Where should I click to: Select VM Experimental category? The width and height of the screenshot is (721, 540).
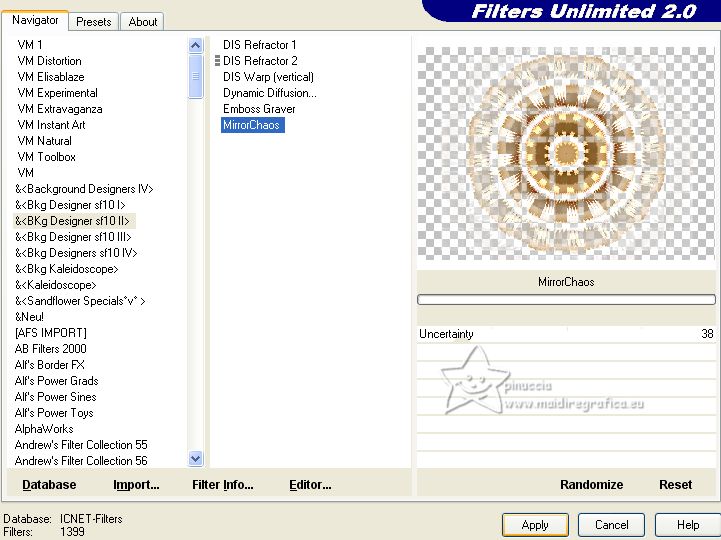click(57, 93)
